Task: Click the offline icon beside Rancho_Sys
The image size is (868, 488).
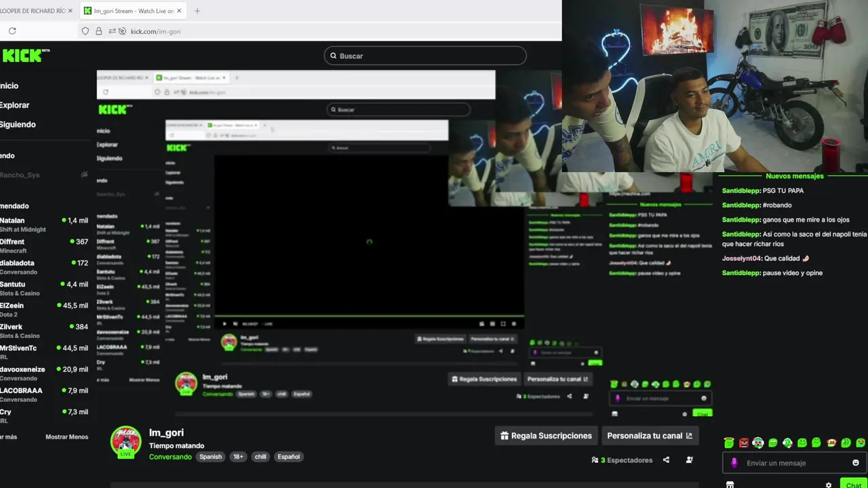Action: (84, 175)
